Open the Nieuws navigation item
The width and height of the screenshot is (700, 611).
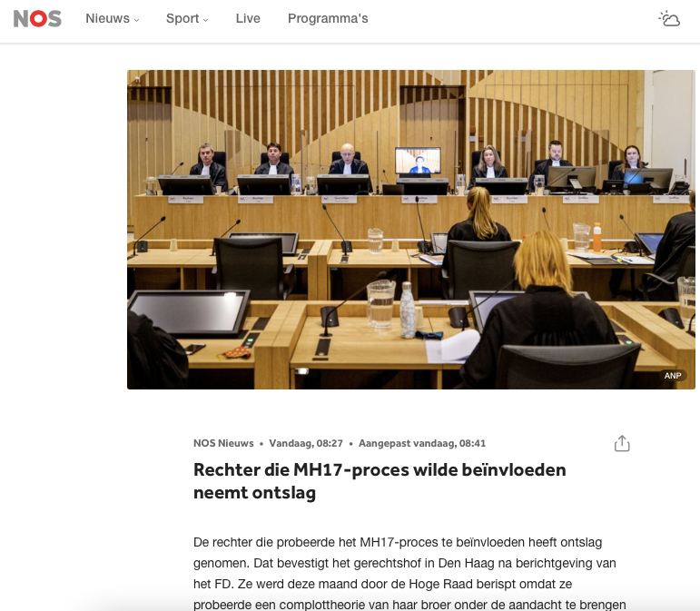click(x=107, y=19)
